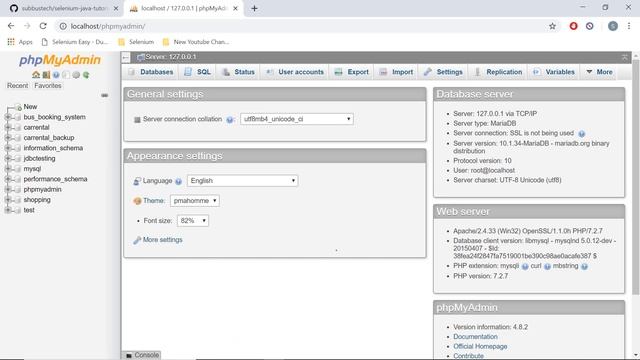
Task: Click the page settings icon at top-right of header
Action: click(624, 57)
